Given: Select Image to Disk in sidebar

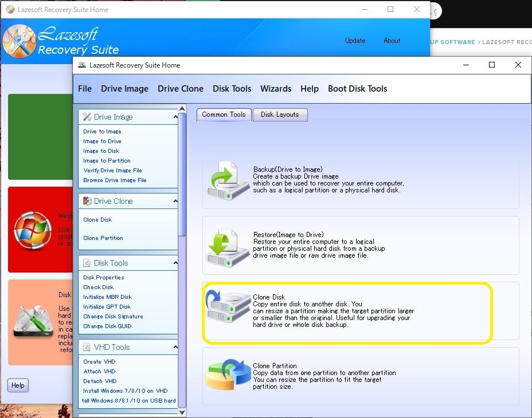Looking at the screenshot, I should 101,151.
